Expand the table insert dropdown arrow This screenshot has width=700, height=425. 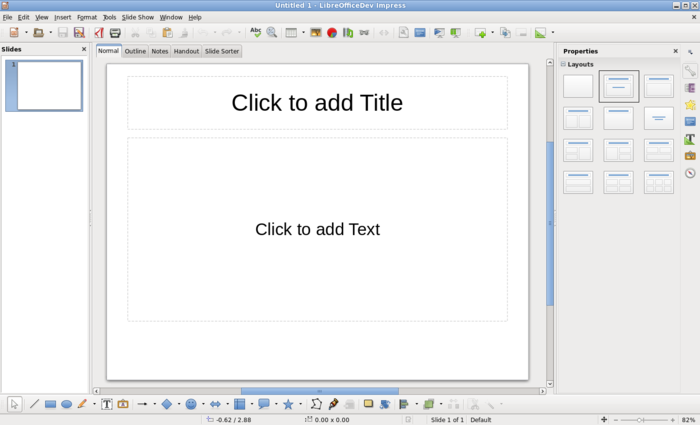pyautogui.click(x=303, y=33)
